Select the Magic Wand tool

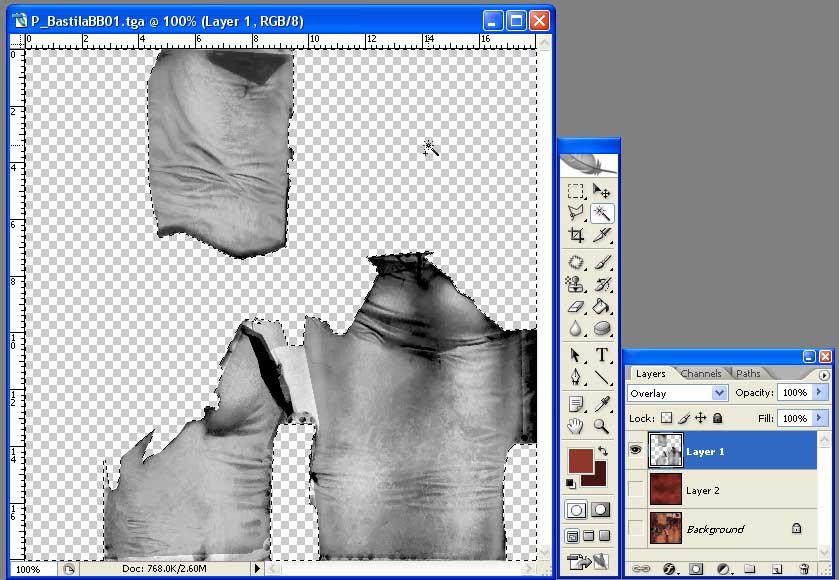coord(602,213)
